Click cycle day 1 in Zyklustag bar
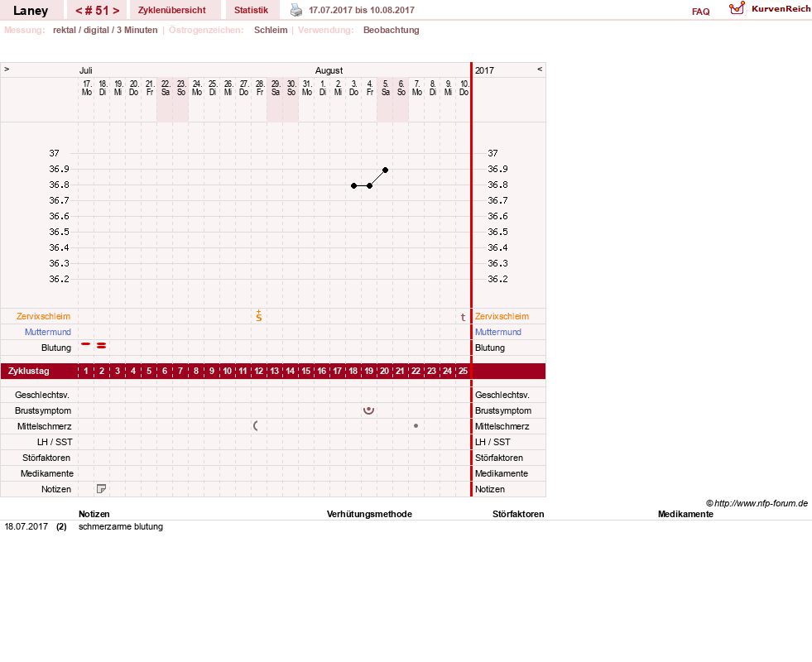The height and width of the screenshot is (662, 812). (x=86, y=371)
